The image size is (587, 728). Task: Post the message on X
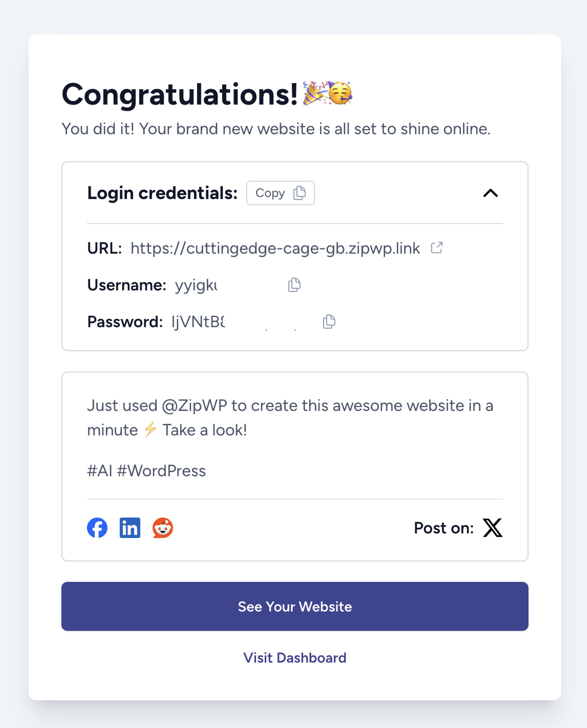pos(492,528)
